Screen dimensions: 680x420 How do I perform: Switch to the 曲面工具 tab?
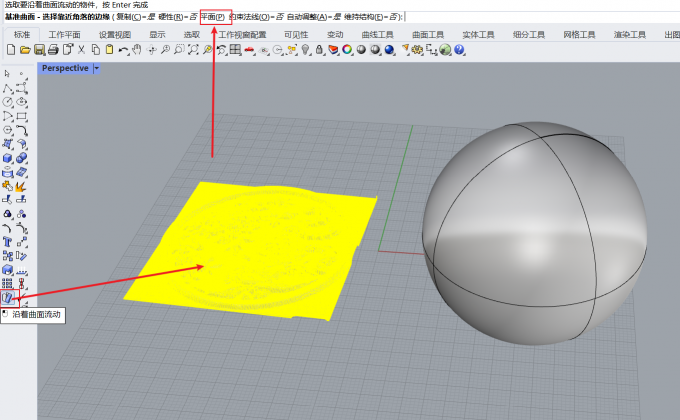tap(428, 35)
